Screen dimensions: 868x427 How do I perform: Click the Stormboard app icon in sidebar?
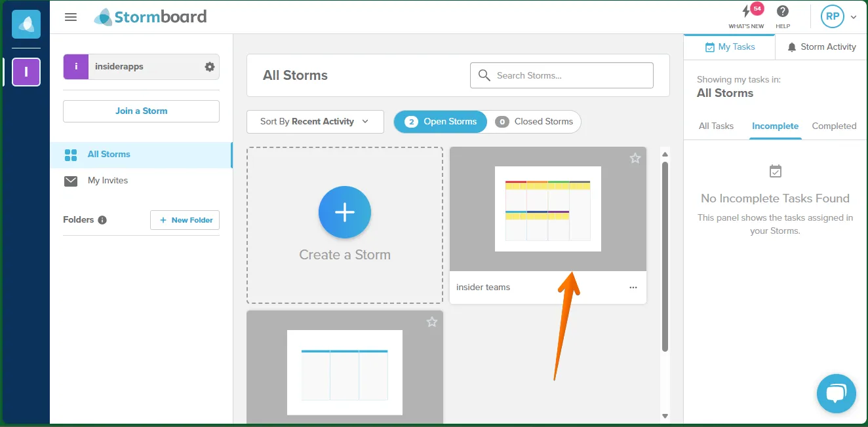coord(26,24)
